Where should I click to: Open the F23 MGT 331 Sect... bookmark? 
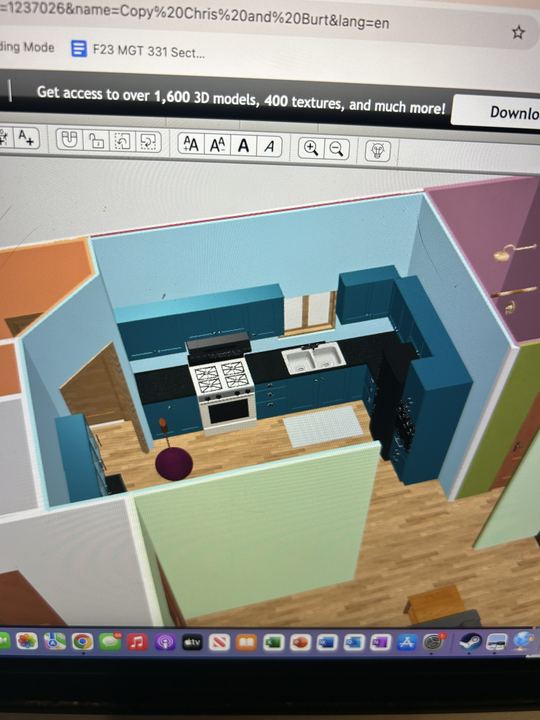pyautogui.click(x=138, y=50)
